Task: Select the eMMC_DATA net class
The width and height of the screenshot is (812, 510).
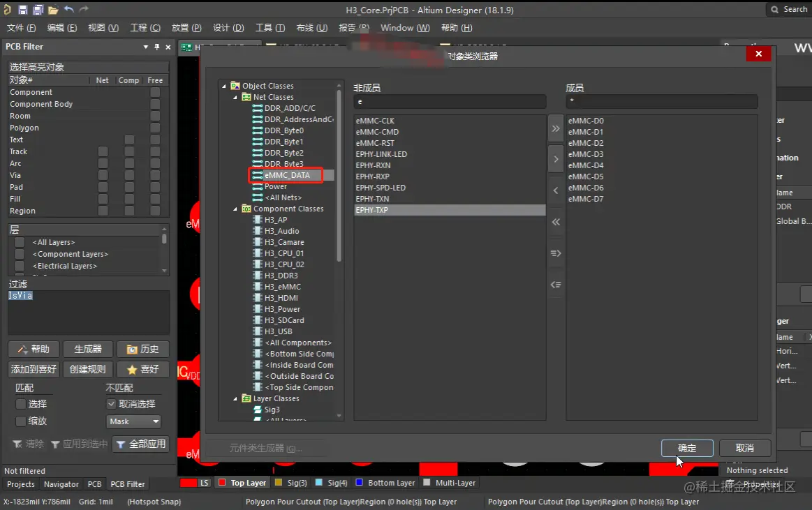Action: coord(287,175)
